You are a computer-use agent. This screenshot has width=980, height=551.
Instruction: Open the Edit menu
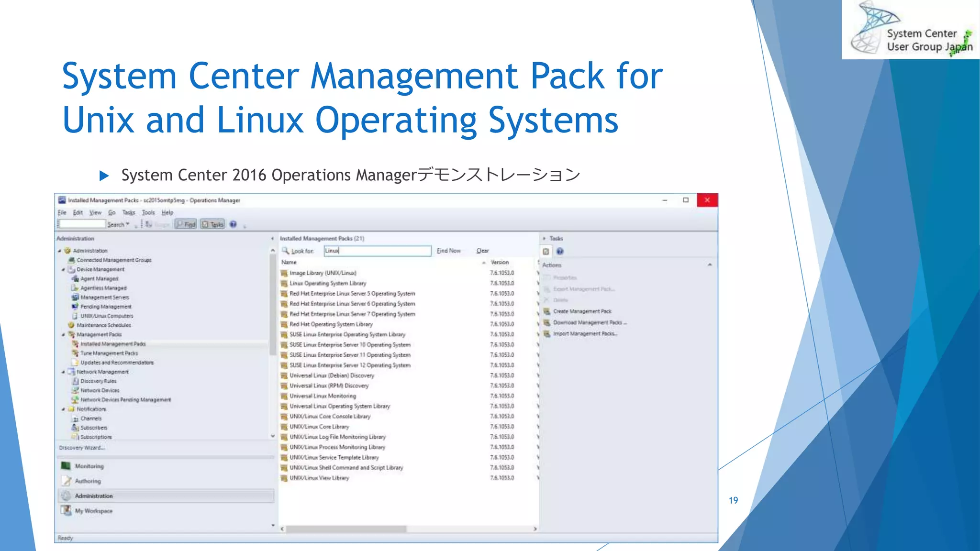click(78, 212)
